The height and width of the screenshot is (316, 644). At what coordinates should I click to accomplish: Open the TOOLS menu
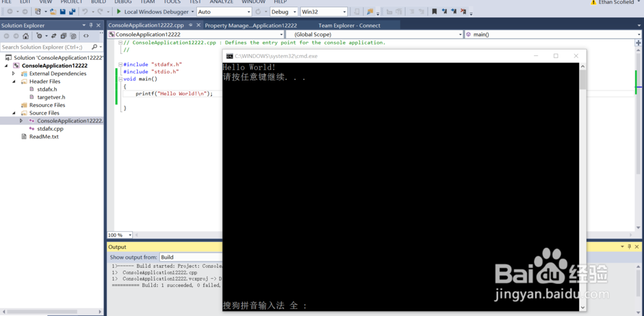[172, 2]
